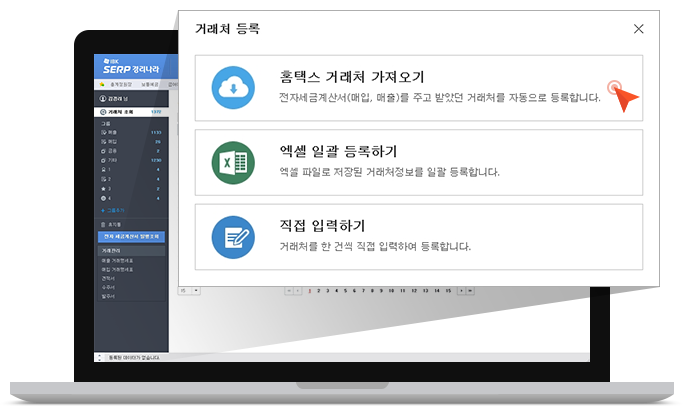The image size is (684, 416).
Task: Click the blue notepad pencil icon
Action: (233, 237)
